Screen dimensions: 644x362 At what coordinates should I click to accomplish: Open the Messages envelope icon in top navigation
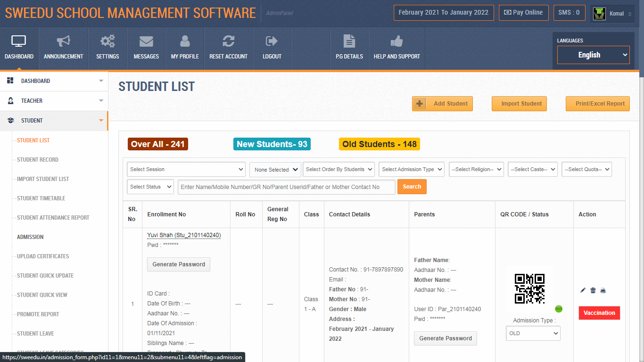pos(146,42)
